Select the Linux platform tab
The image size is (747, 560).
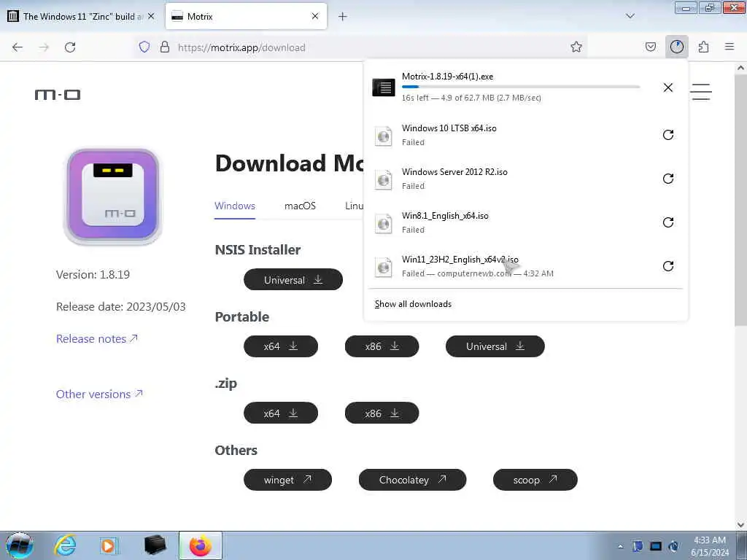tap(355, 206)
